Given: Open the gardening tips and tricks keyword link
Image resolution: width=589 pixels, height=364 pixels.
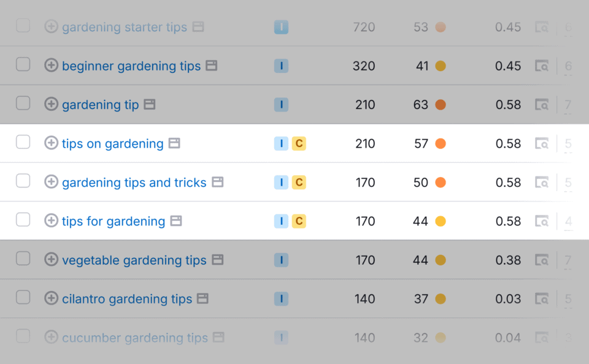Looking at the screenshot, I should point(134,183).
